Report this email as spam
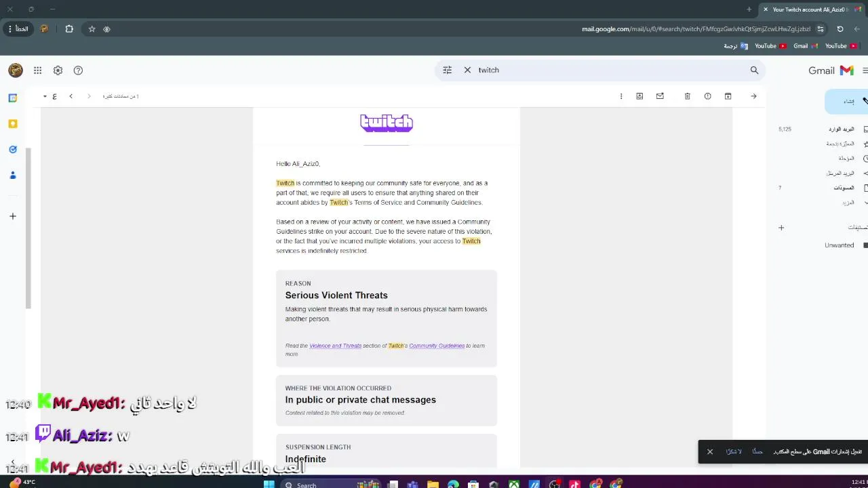 [707, 96]
